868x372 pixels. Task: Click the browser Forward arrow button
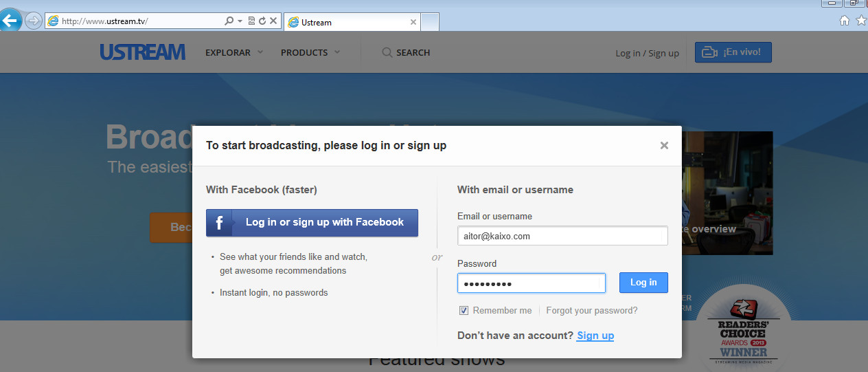[x=32, y=21]
